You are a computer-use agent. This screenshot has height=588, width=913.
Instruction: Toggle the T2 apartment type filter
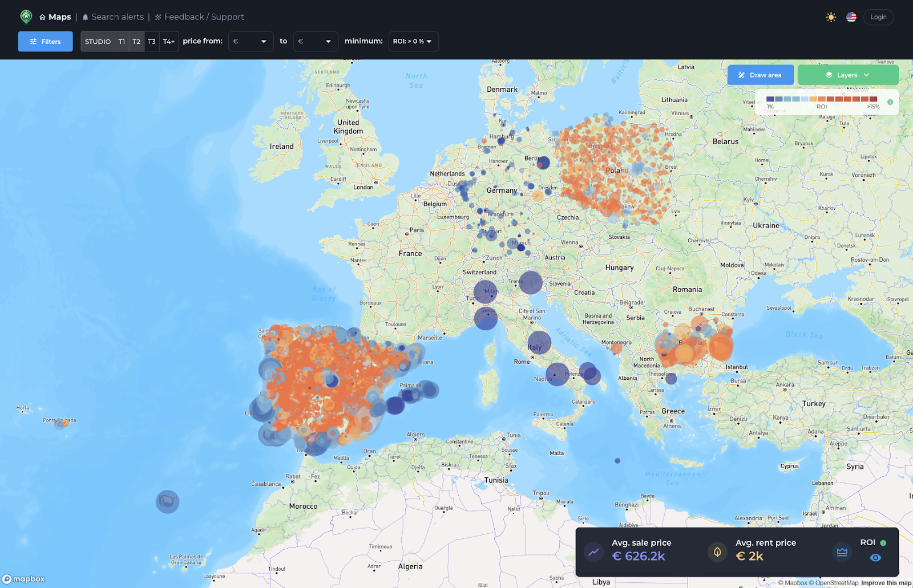click(136, 42)
